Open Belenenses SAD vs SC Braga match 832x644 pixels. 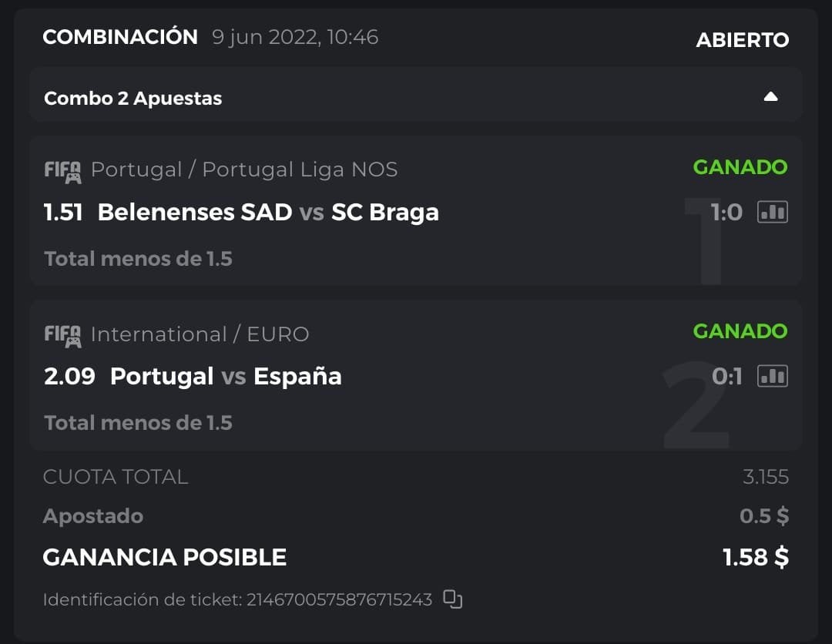[268, 212]
